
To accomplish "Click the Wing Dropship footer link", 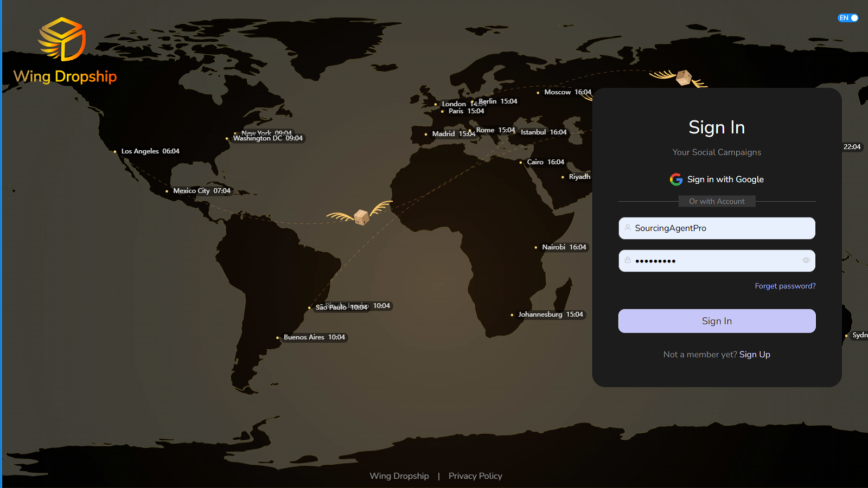I will click(399, 476).
